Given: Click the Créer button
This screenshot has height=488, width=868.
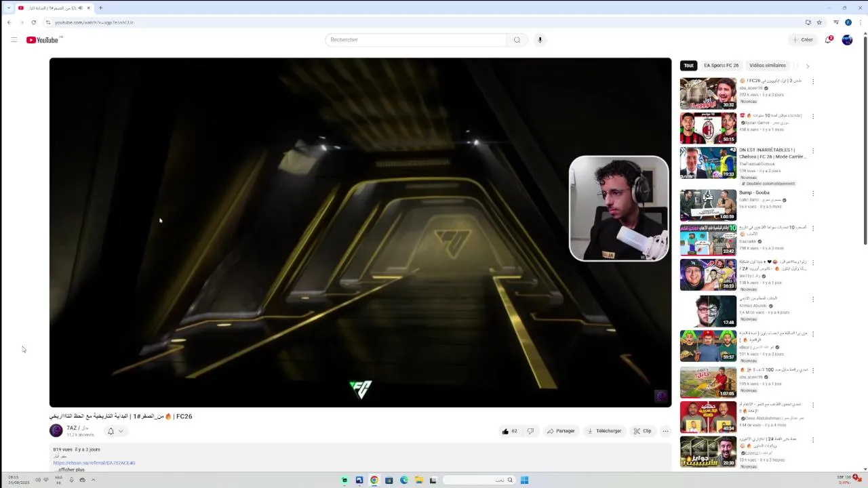Looking at the screenshot, I should [x=803, y=40].
